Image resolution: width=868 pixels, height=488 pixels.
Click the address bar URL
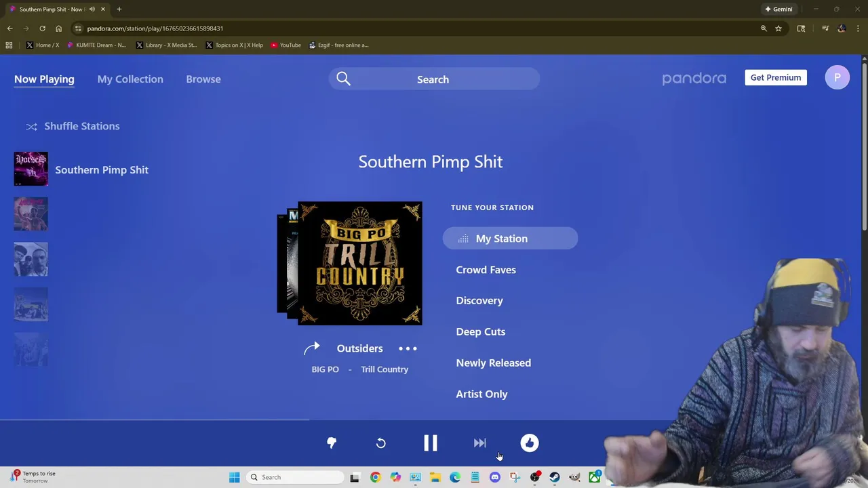pos(155,28)
